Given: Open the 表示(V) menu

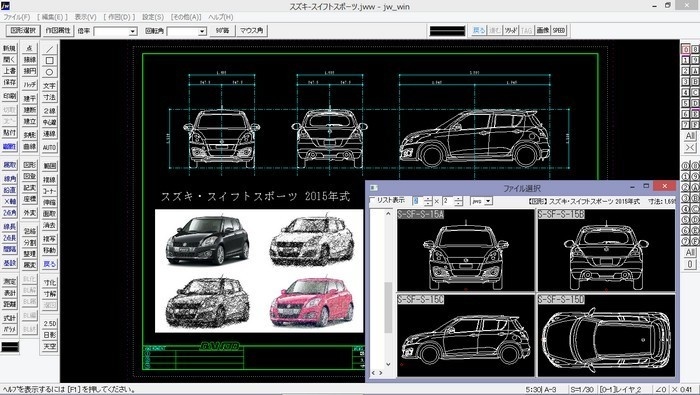Looking at the screenshot, I should pyautogui.click(x=85, y=17).
